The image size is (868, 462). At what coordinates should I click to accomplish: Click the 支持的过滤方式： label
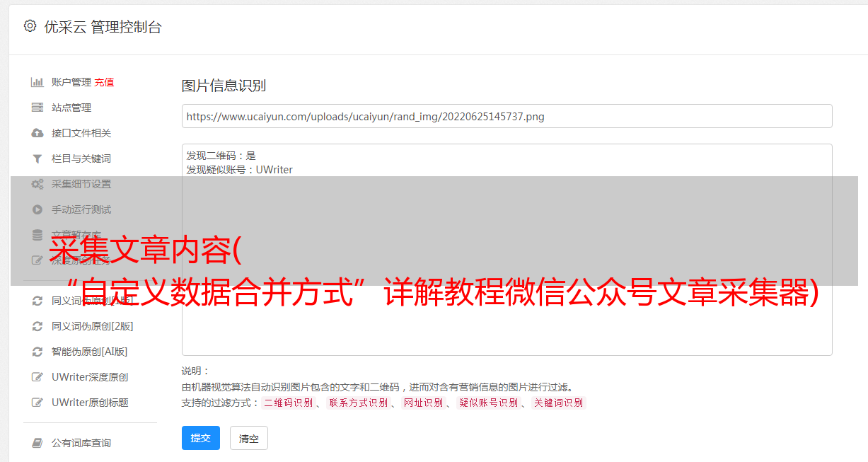point(221,403)
